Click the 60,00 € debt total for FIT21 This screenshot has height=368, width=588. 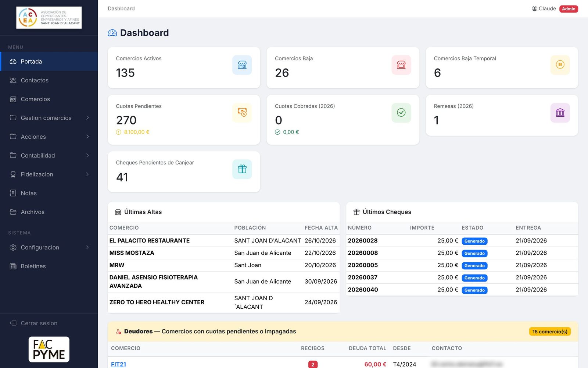point(375,364)
